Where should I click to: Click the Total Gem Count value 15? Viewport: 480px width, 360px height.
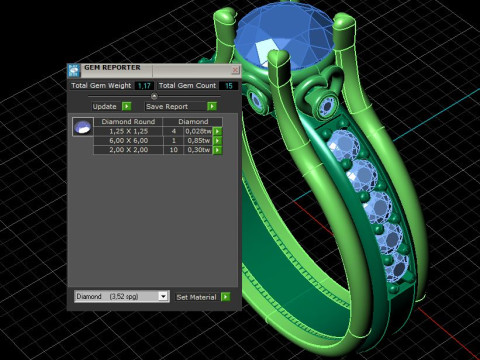coord(228,86)
